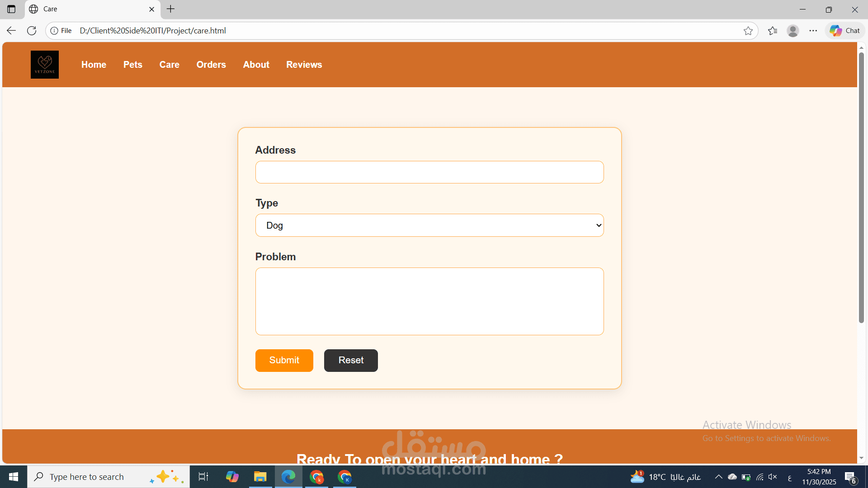The width and height of the screenshot is (868, 488).
Task: Open a new browser tab
Action: (171, 9)
